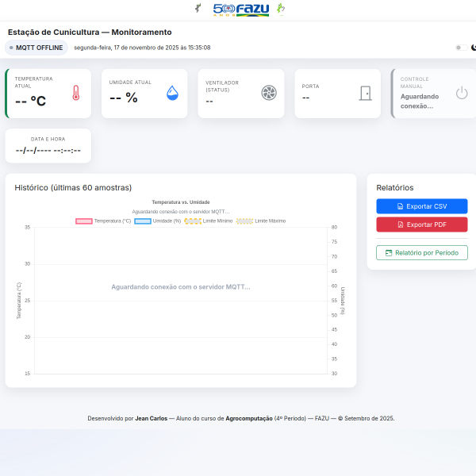The image size is (476, 476).
Task: Toggle Limite Mínimo legend swatch
Action: pos(193,221)
